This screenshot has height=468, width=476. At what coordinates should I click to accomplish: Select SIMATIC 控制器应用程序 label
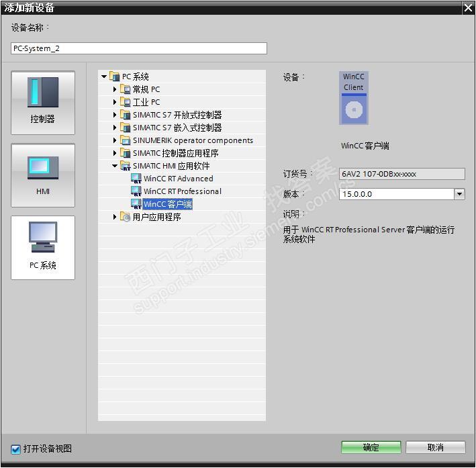click(x=175, y=153)
